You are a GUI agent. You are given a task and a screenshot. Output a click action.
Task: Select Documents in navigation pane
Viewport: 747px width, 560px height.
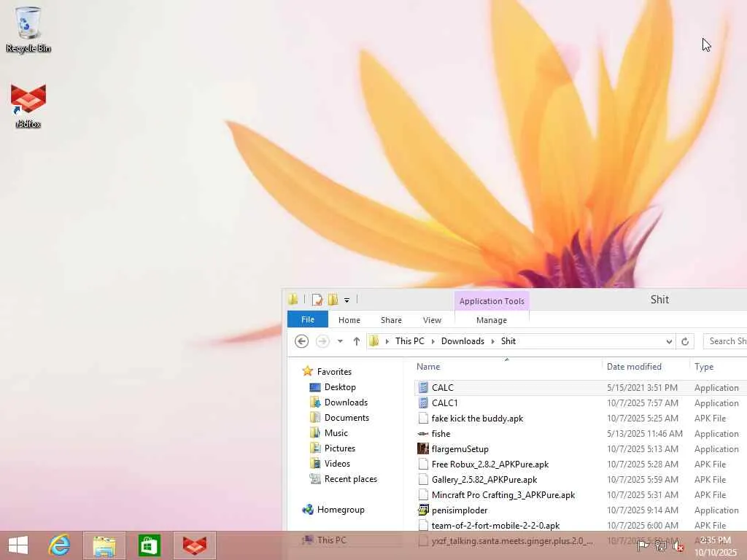point(347,418)
